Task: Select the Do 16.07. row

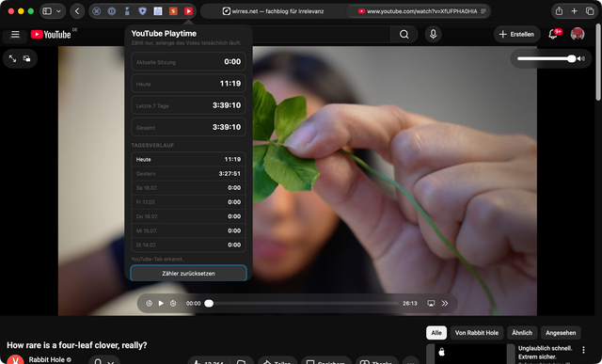Action: coord(188,216)
